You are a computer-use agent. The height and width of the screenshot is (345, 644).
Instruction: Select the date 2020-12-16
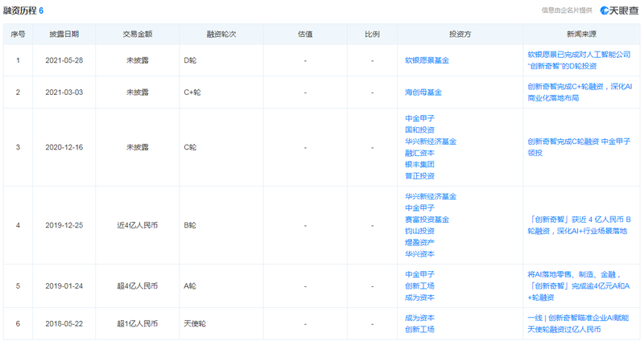click(64, 147)
